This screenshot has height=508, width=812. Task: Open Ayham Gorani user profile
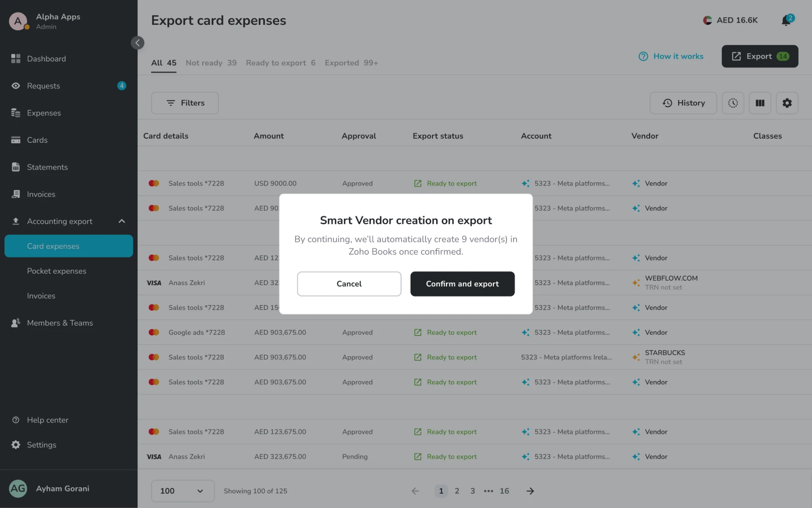point(49,488)
